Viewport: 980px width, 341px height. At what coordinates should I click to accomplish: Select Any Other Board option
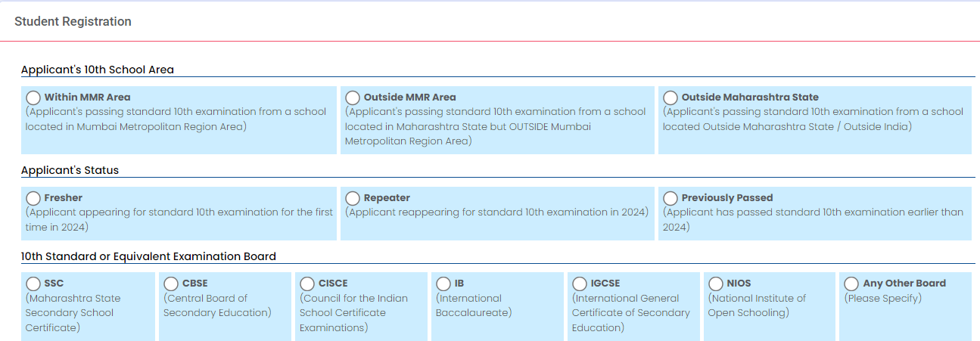pos(852,284)
